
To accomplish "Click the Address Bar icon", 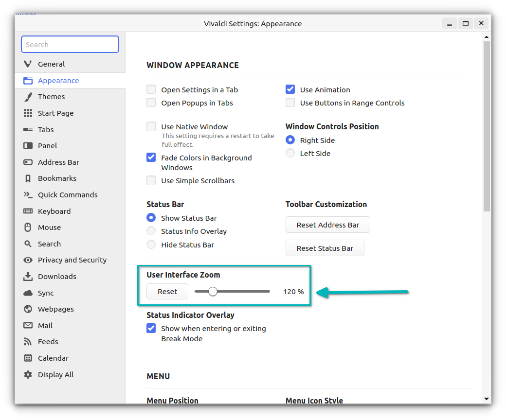I will coord(28,162).
